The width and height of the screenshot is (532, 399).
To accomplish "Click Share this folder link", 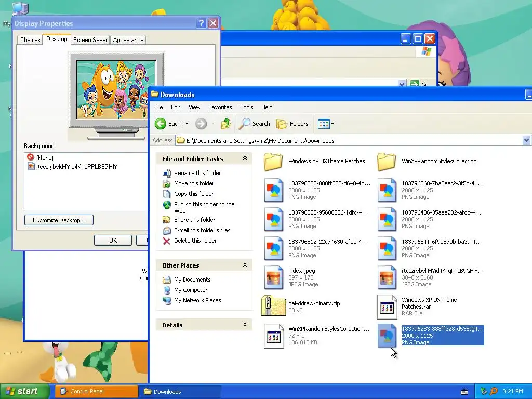I will point(194,220).
